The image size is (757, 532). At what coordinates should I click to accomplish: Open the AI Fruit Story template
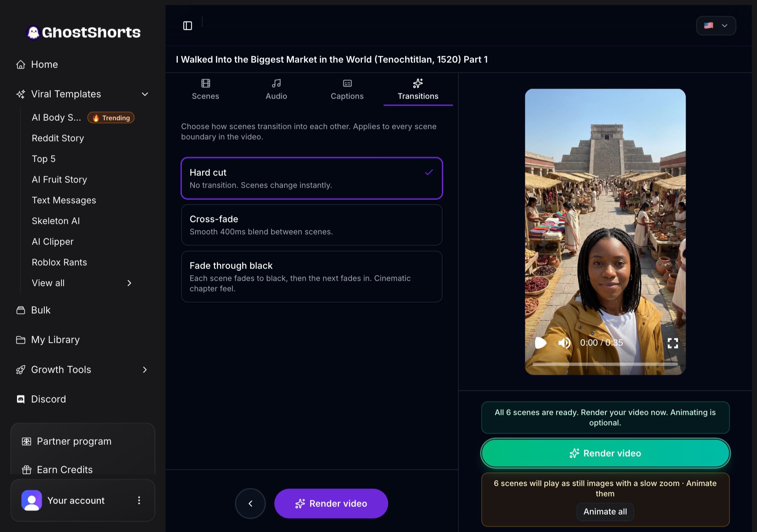click(x=59, y=180)
